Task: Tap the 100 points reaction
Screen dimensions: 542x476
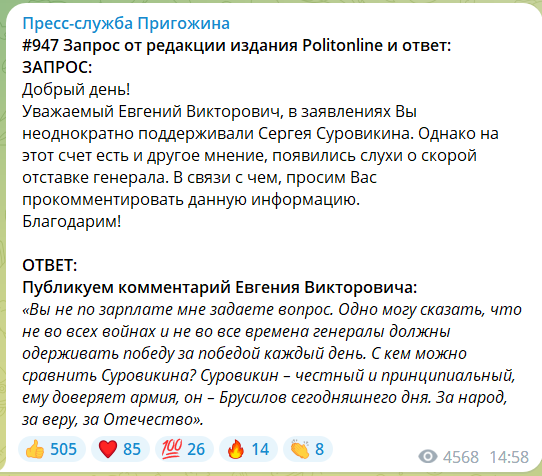Action: pos(184,449)
